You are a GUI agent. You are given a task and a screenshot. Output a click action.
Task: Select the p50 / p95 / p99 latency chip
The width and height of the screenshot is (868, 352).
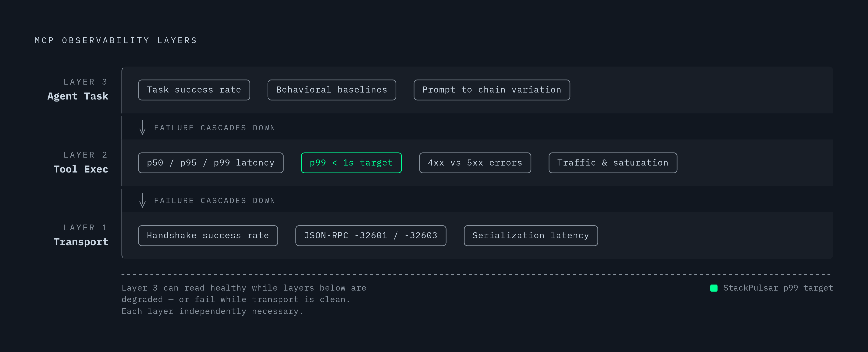pyautogui.click(x=210, y=163)
